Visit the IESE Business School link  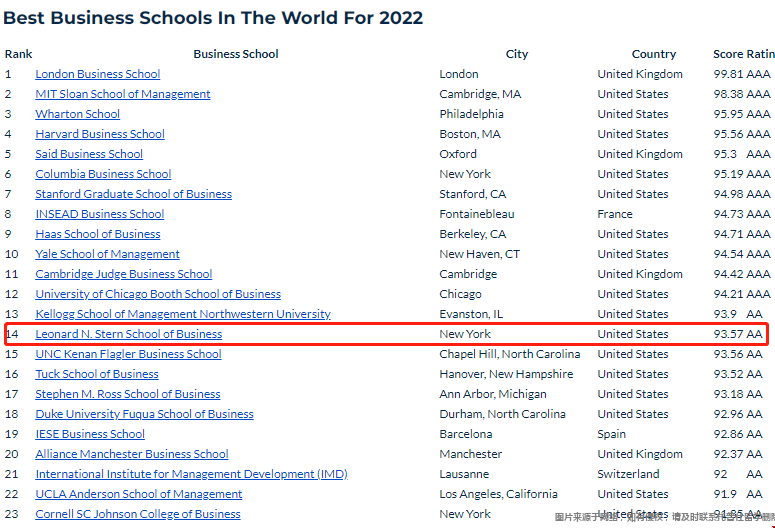pos(90,434)
